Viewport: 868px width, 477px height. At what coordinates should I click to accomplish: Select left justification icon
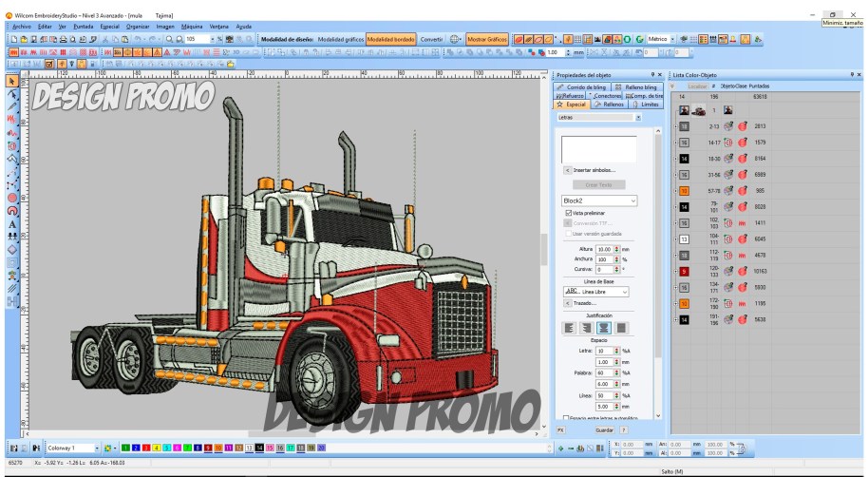(569, 328)
